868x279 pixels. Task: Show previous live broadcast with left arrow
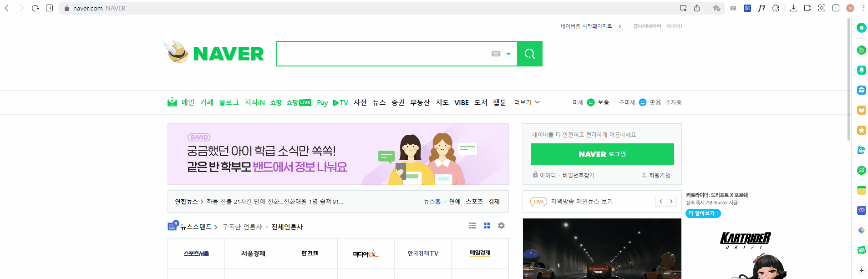[x=661, y=201]
